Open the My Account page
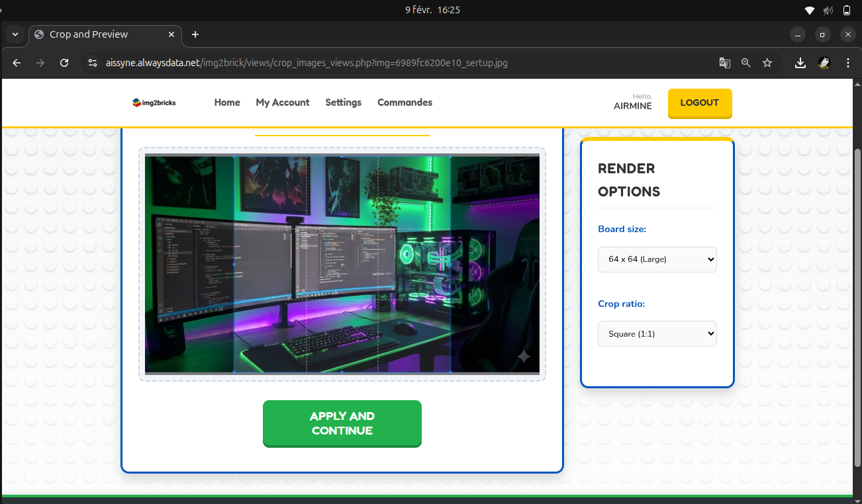 tap(283, 103)
